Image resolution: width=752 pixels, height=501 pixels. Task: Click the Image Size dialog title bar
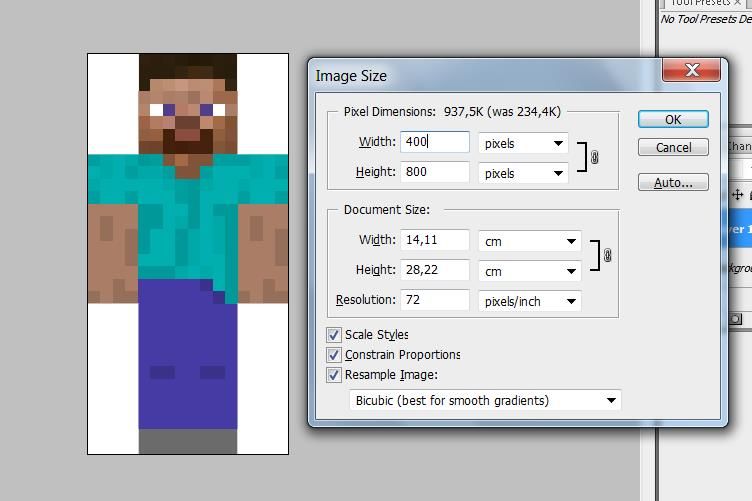click(x=484, y=76)
